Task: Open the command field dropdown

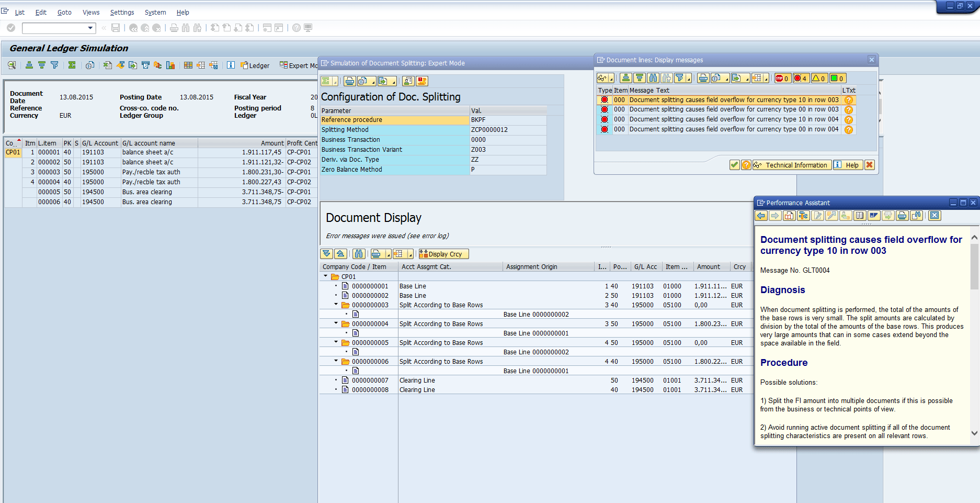Action: pos(89,28)
